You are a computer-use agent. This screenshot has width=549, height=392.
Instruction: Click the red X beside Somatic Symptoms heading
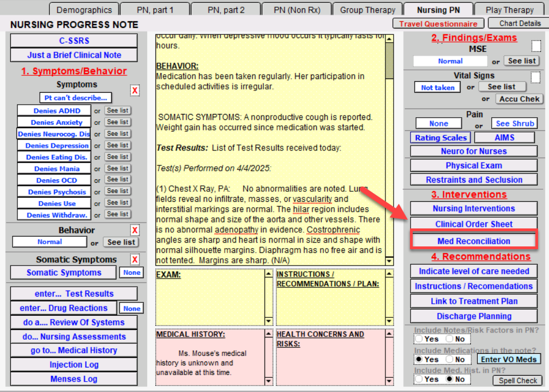(135, 260)
